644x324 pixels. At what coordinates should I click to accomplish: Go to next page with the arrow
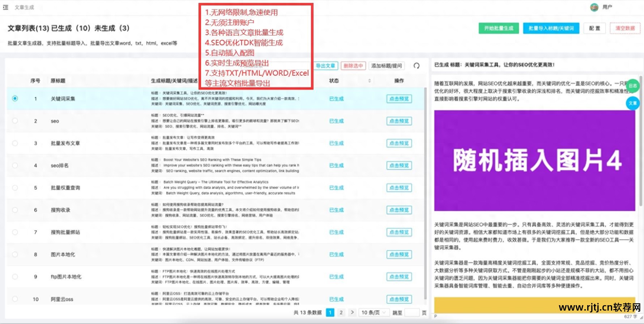click(352, 312)
